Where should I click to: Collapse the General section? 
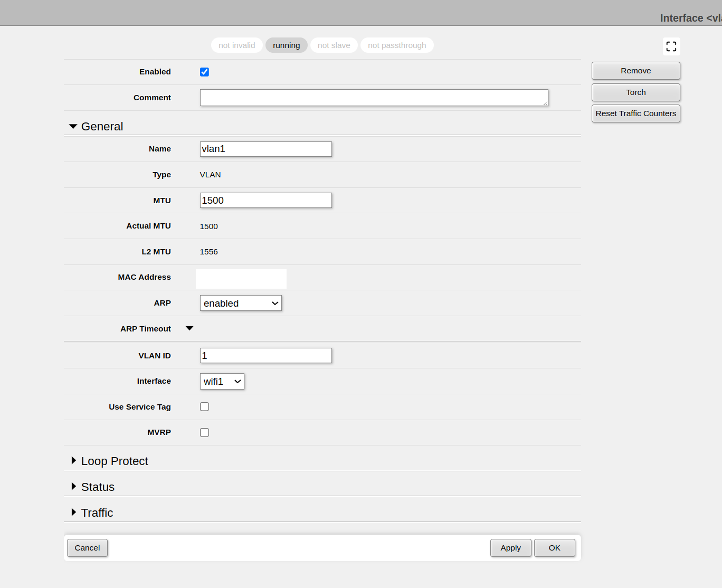96,127
